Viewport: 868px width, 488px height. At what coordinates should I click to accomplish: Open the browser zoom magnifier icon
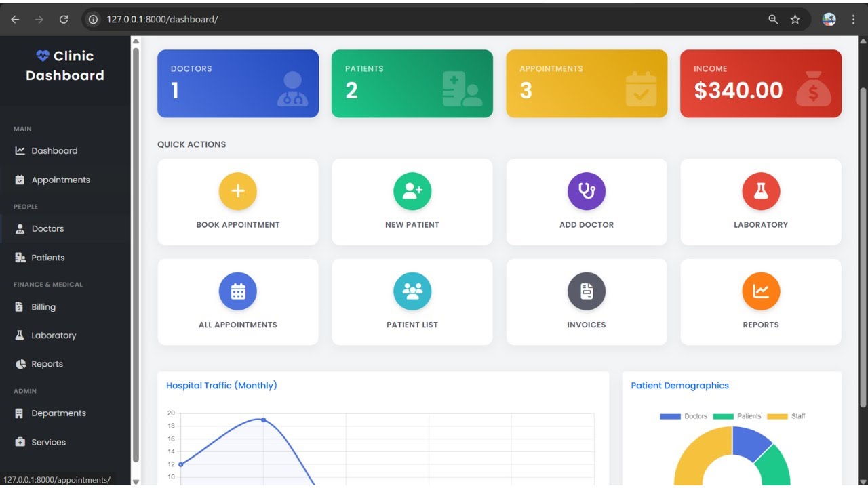[773, 20]
